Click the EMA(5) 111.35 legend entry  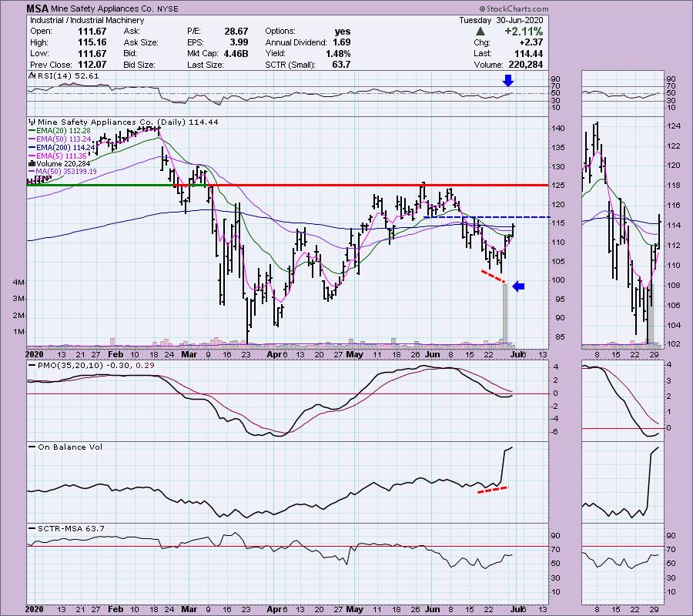click(62, 156)
